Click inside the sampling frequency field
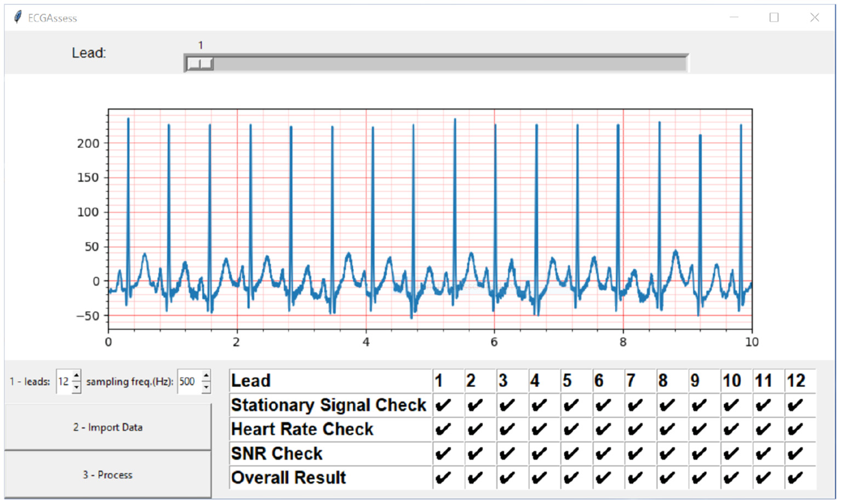The width and height of the screenshot is (841, 504). pyautogui.click(x=188, y=382)
